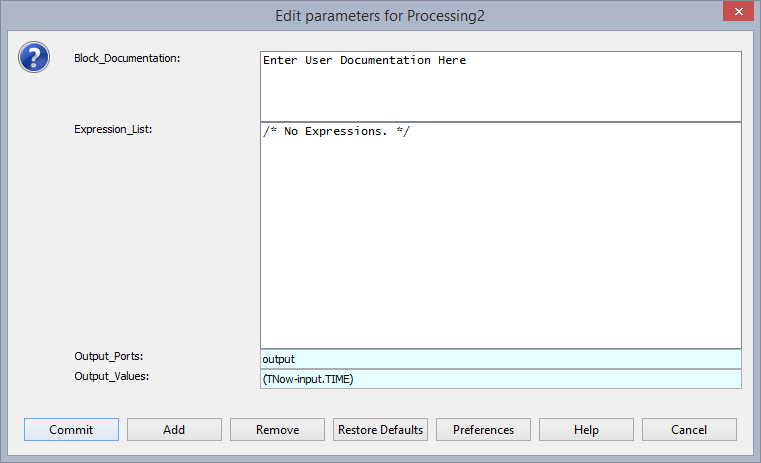The height and width of the screenshot is (463, 761).
Task: Click the dialog title 'Edit parameters for Processing2'
Action: click(380, 16)
